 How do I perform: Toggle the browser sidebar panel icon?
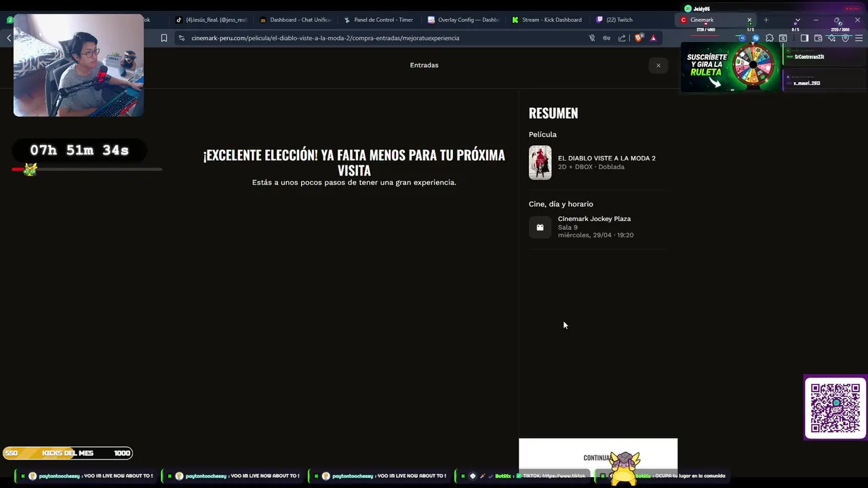click(804, 38)
